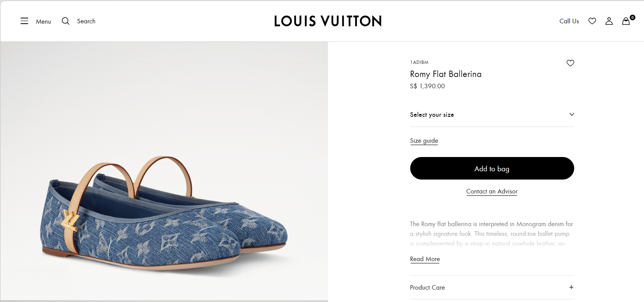Click the magnifying glass search icon
644x302 pixels.
coord(66,21)
